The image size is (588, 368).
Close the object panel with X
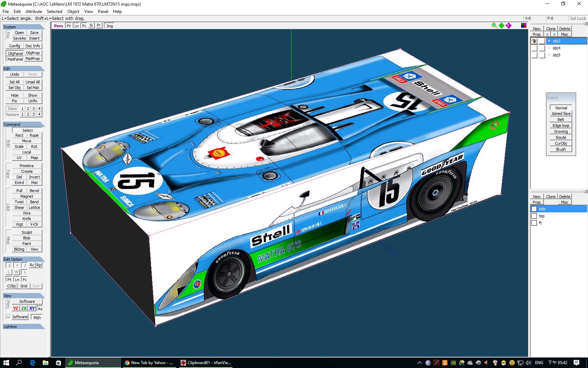[586, 23]
